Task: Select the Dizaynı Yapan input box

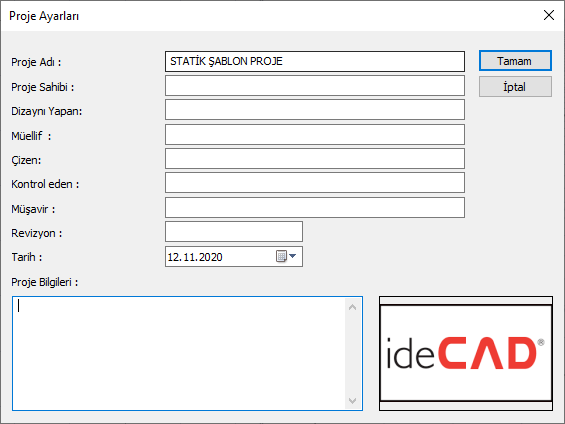Action: click(315, 110)
